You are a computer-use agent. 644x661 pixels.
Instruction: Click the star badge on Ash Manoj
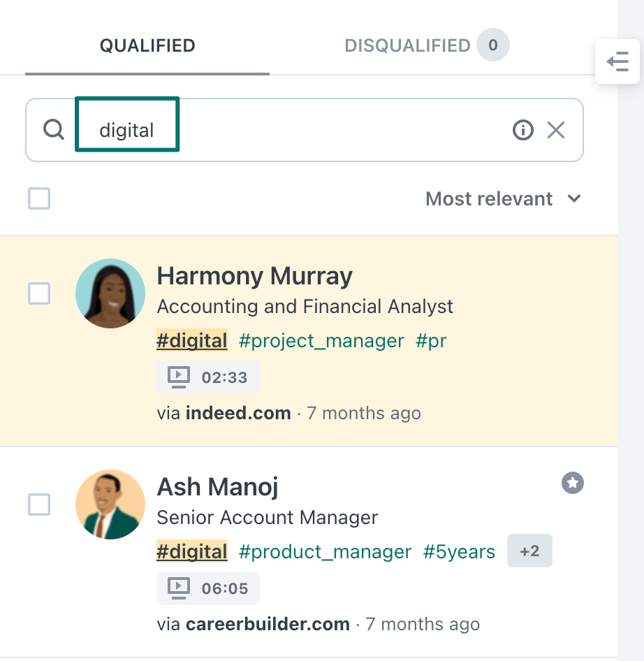pos(572,483)
